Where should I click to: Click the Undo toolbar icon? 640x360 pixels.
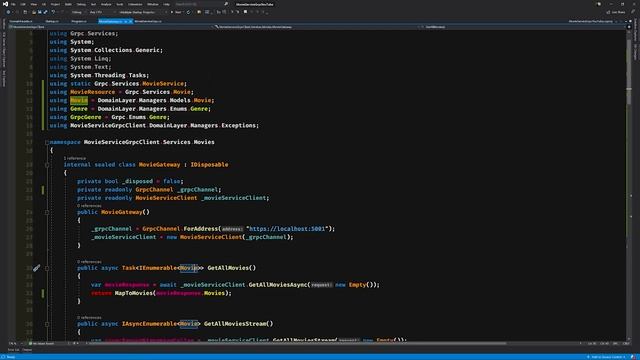point(53,12)
